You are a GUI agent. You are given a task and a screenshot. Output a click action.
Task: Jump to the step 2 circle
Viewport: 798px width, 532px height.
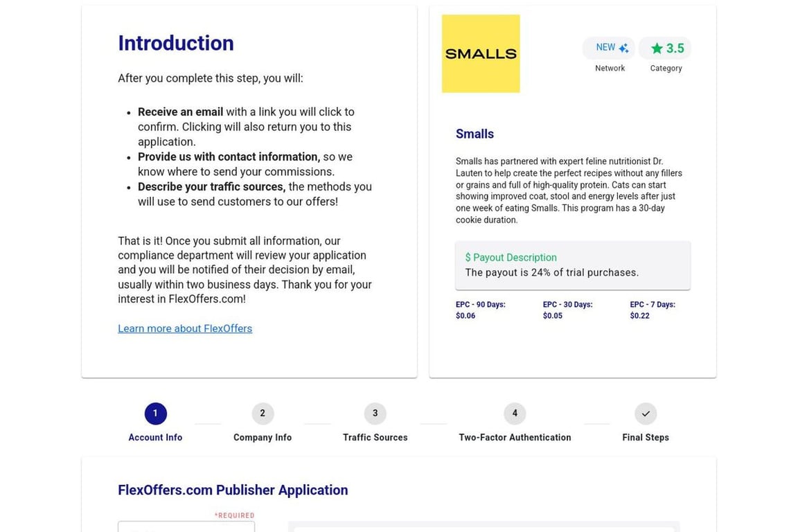263,414
